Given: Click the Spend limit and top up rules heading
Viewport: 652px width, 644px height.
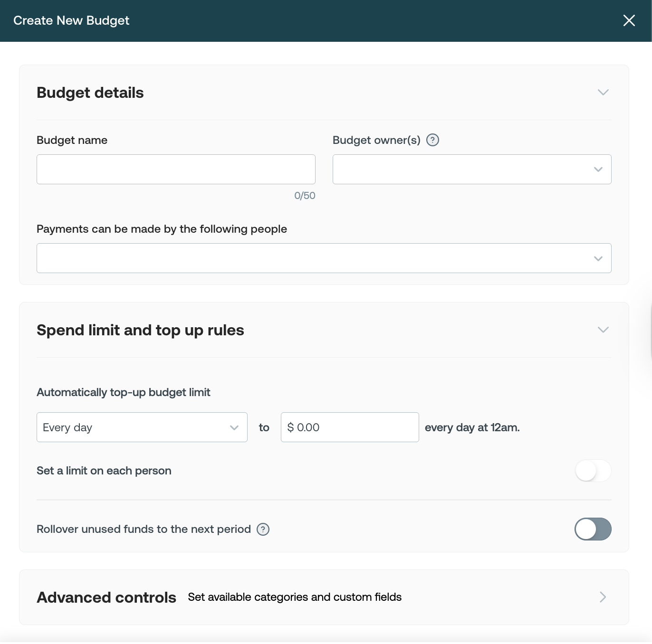Looking at the screenshot, I should click(x=140, y=330).
